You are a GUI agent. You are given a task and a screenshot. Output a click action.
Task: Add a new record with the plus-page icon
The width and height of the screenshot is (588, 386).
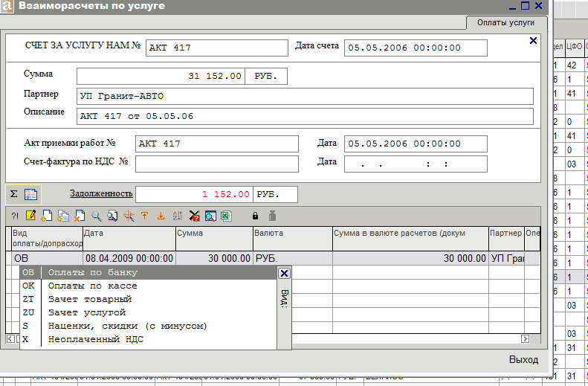tap(47, 216)
